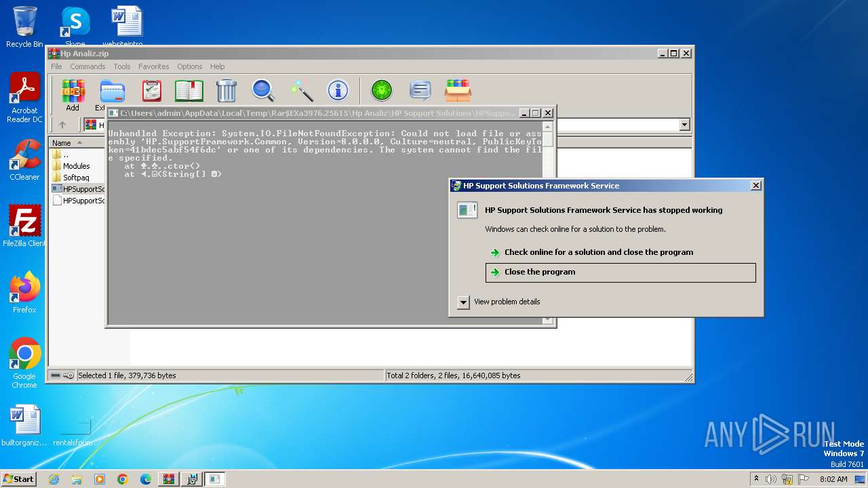Click the WinRAR status bar disk icon
Screen dimensions: 868x488
pyautogui.click(x=56, y=375)
